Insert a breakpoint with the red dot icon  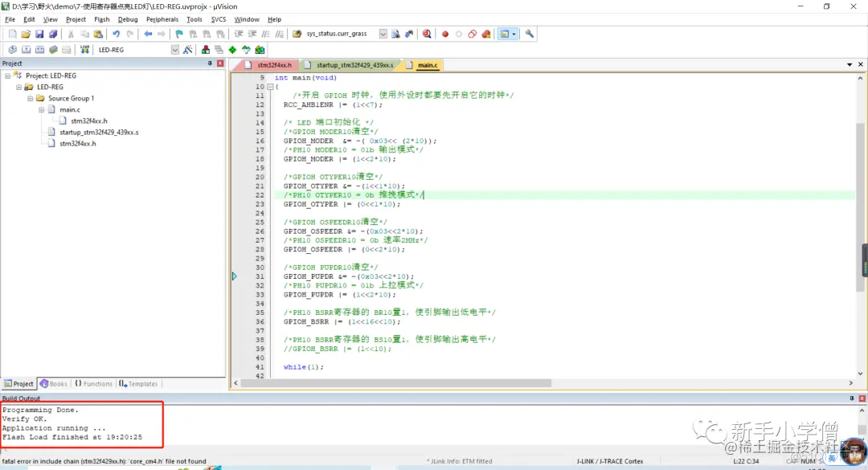(445, 34)
